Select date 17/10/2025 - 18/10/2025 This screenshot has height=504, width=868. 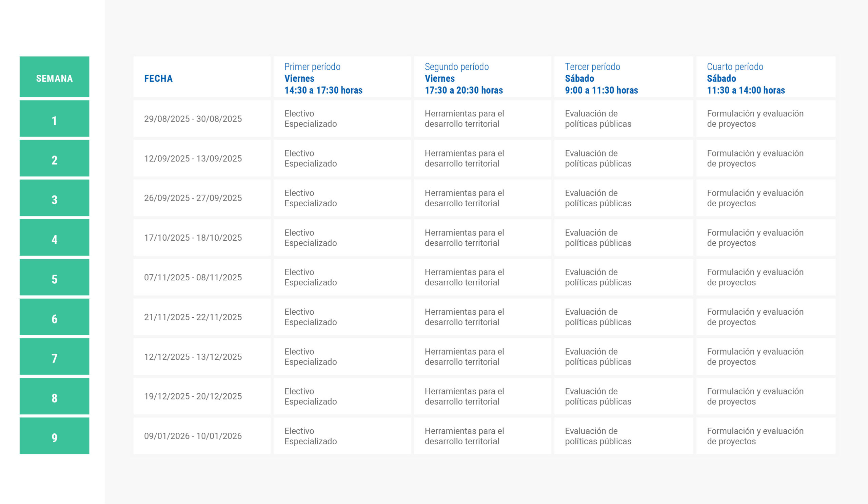coord(202,238)
